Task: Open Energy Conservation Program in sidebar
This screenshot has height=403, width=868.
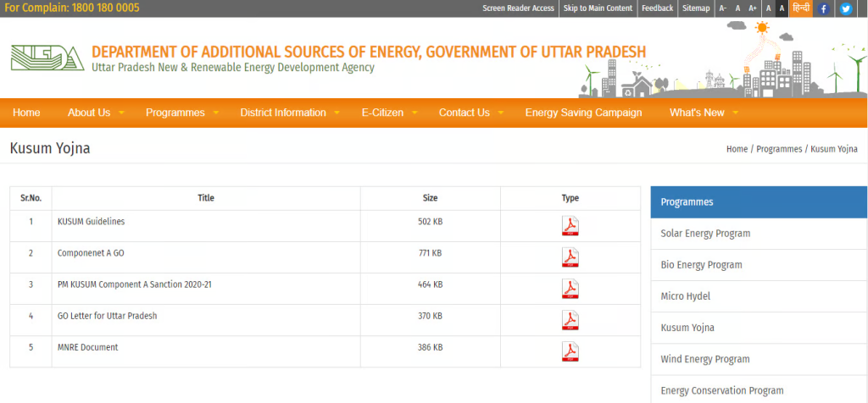Action: tap(759, 390)
